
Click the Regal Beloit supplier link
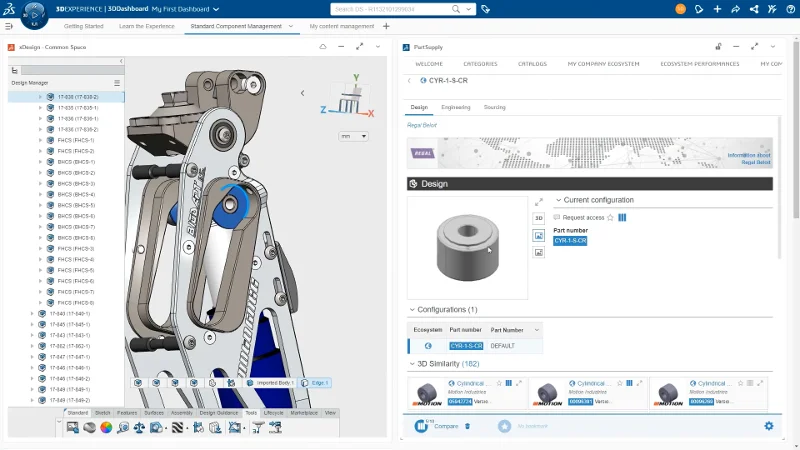click(x=421, y=125)
